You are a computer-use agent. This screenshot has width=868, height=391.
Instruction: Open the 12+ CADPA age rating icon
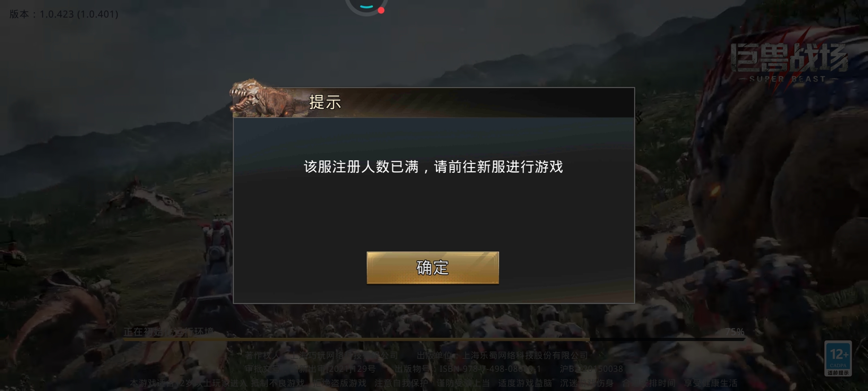838,358
